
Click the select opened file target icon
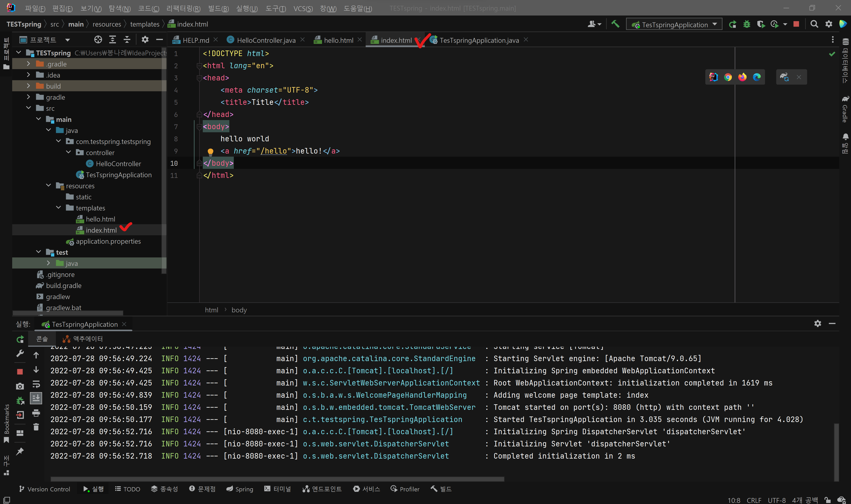98,40
